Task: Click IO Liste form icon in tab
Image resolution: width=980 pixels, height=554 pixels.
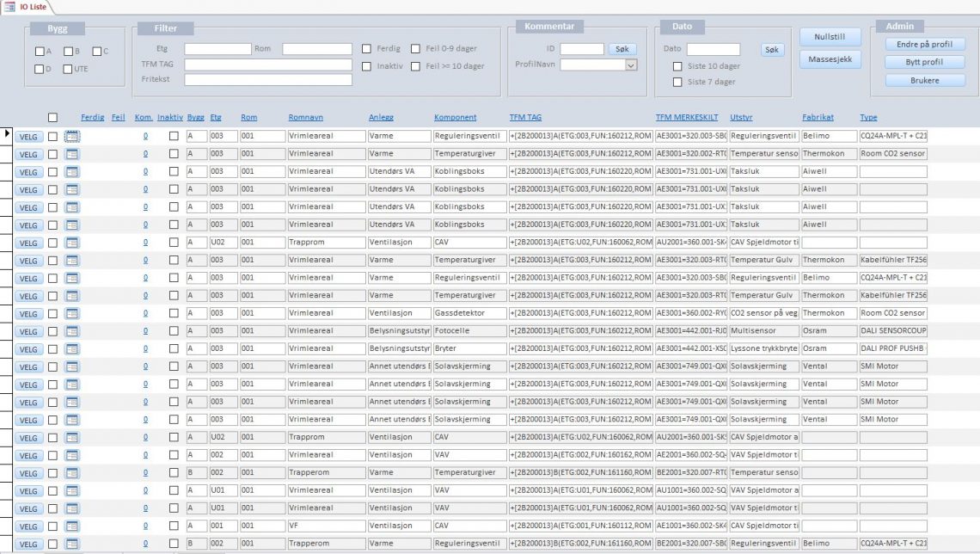Action: pos(9,6)
